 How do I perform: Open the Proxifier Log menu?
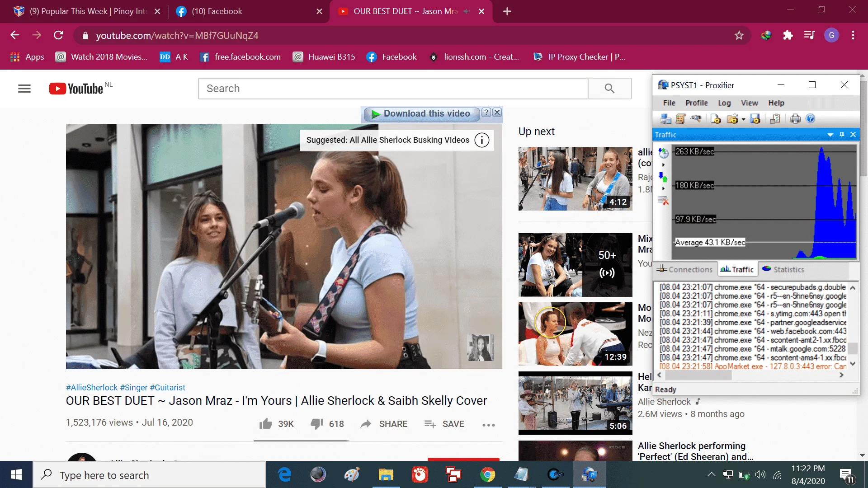tap(724, 103)
